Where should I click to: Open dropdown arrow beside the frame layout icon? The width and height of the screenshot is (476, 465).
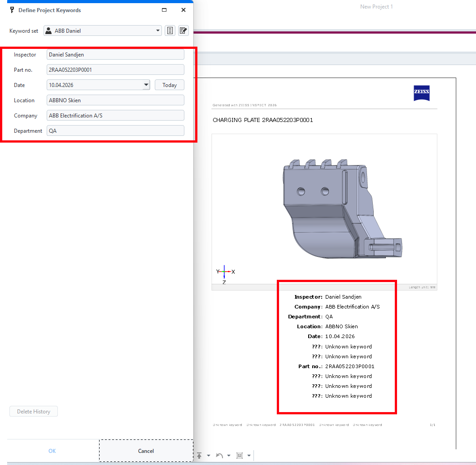249,456
